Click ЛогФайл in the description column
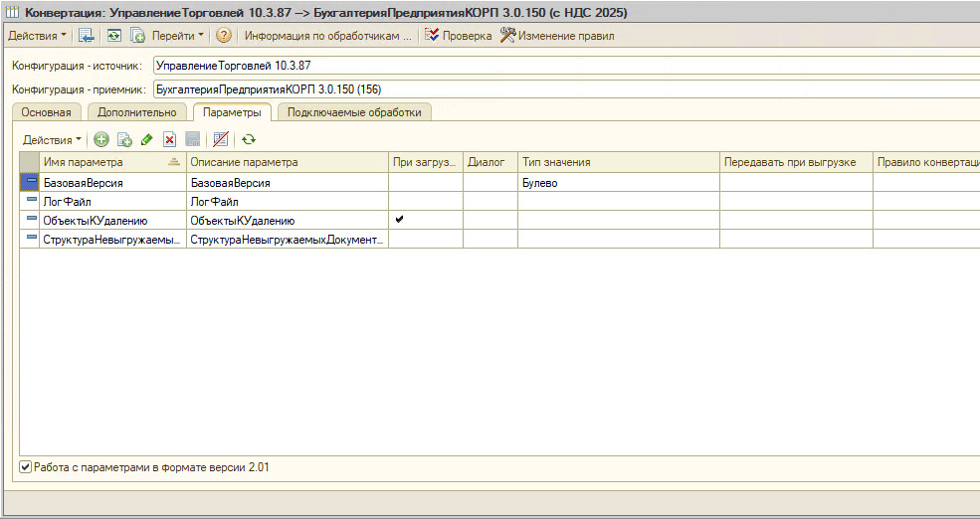Viewport: 980px width, 519px height. pyautogui.click(x=288, y=201)
